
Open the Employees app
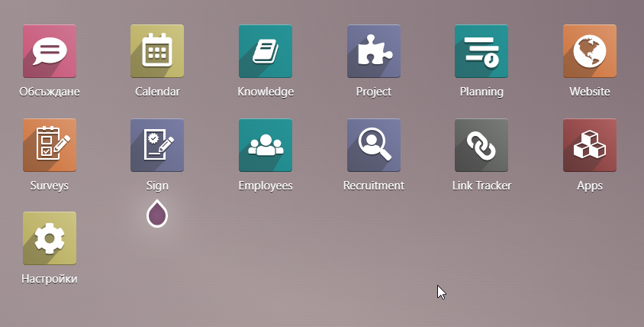(x=266, y=145)
